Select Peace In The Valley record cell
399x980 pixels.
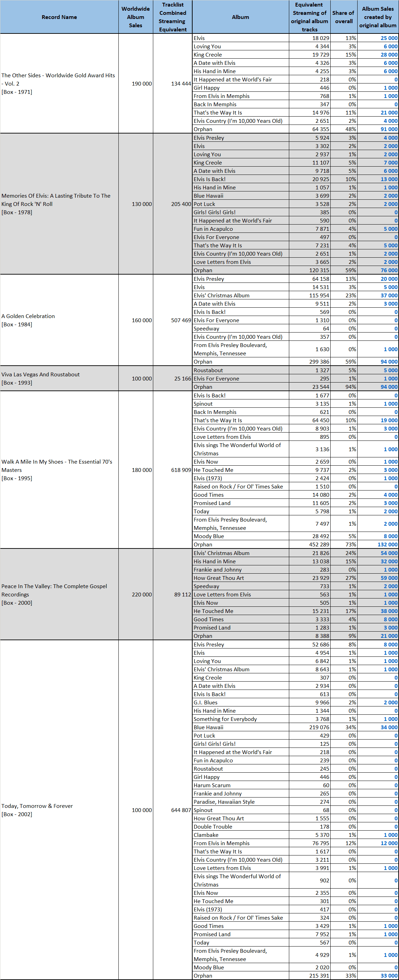[59, 594]
